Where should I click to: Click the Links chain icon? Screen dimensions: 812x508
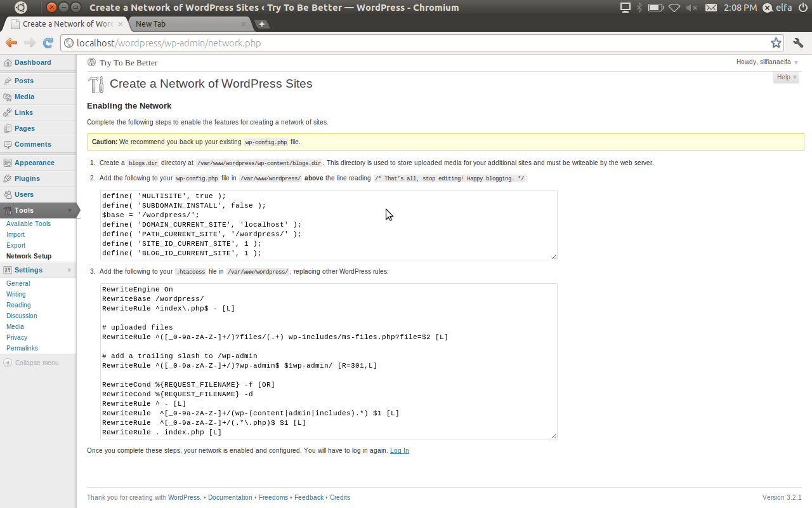pyautogui.click(x=8, y=113)
